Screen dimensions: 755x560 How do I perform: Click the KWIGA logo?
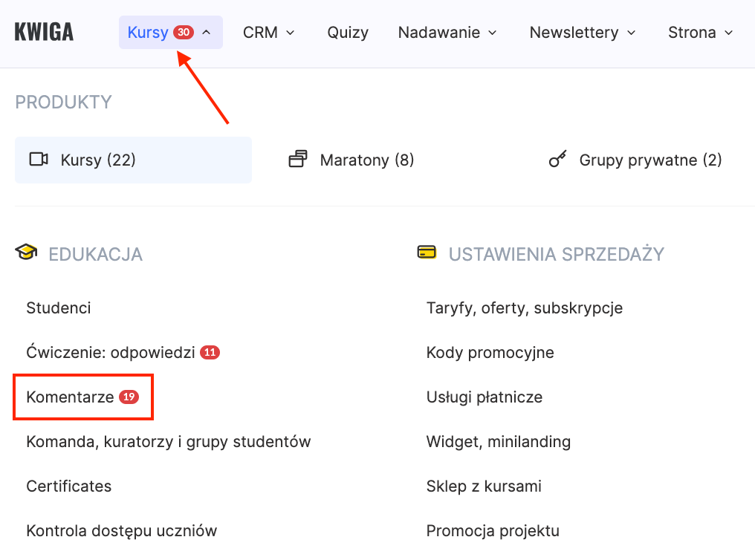coord(44,33)
